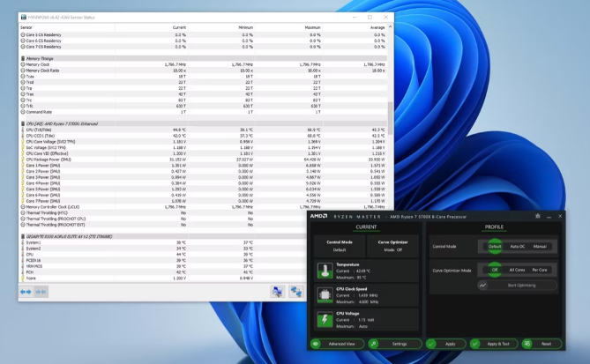Select the Tcas timing row
This screenshot has height=364, width=590.
click(x=203, y=77)
